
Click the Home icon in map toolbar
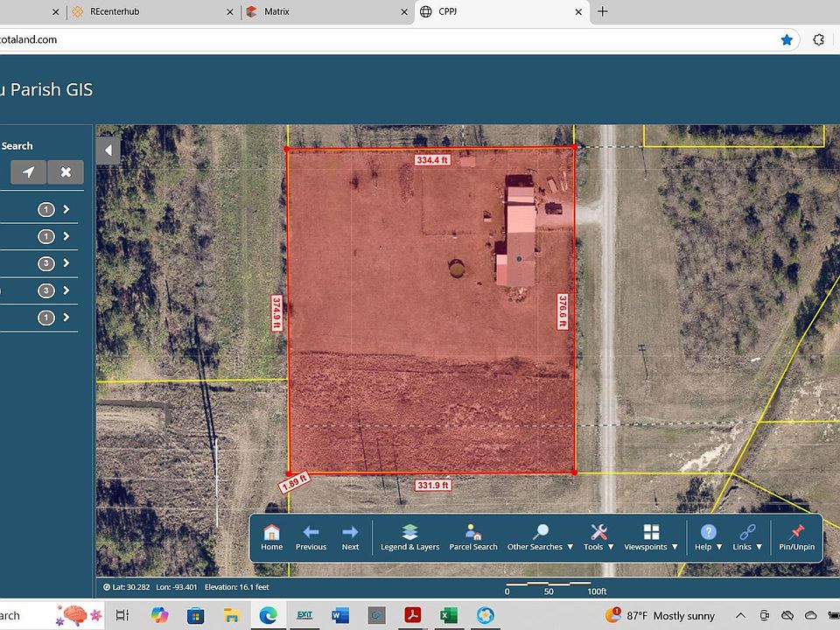point(271,536)
